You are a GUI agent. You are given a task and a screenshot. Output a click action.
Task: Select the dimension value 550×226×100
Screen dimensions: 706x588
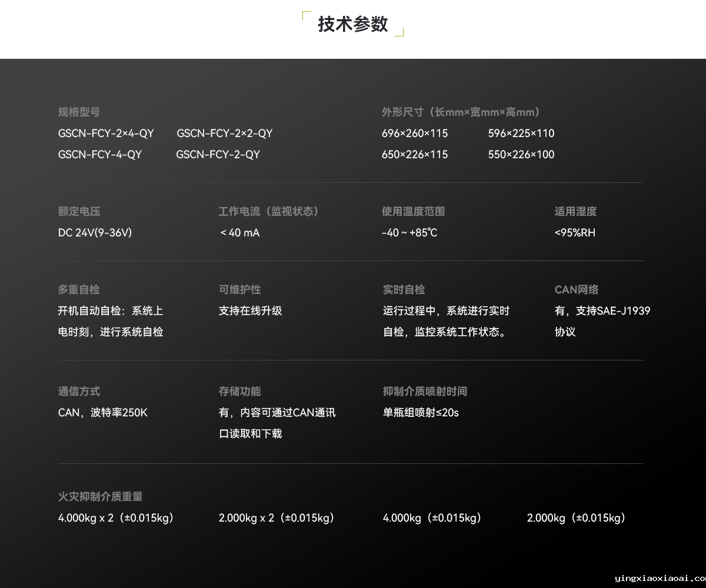521,155
